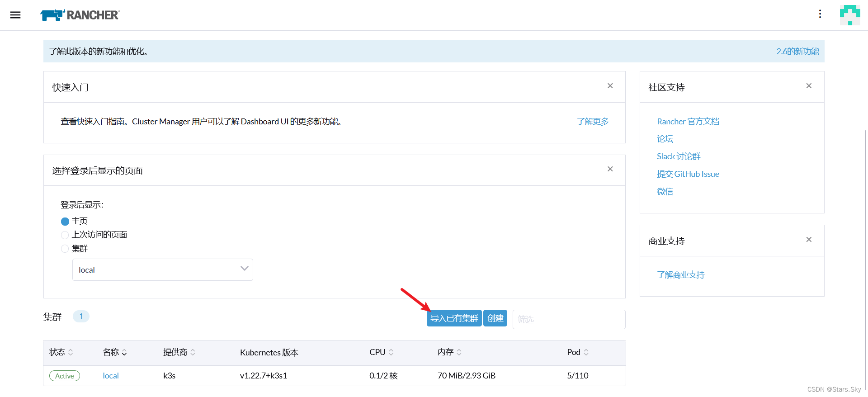This screenshot has width=868, height=397.
Task: Click the 70 MiB/2.93 GiB memory value
Action: 467,376
